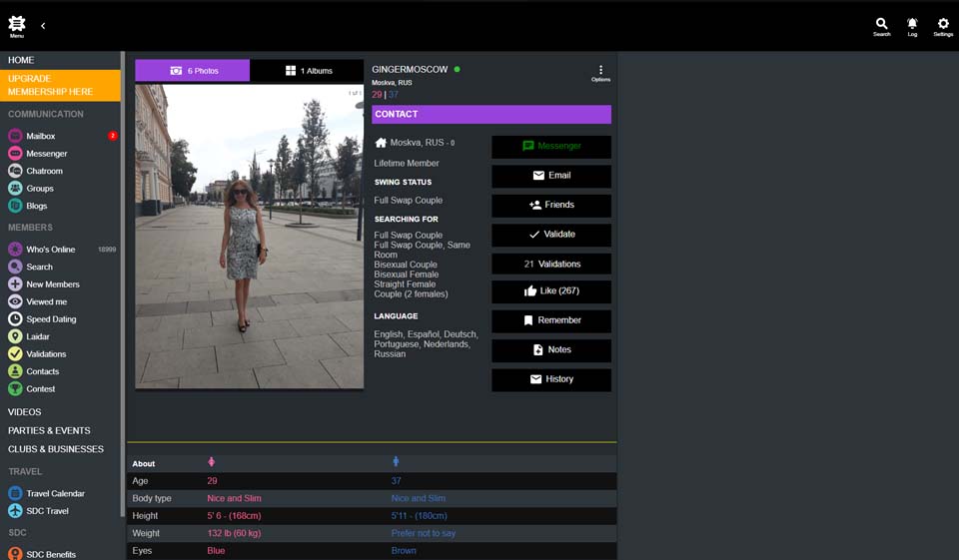The height and width of the screenshot is (560, 959).
Task: Expand the profile Options three-dot menu
Action: point(600,72)
